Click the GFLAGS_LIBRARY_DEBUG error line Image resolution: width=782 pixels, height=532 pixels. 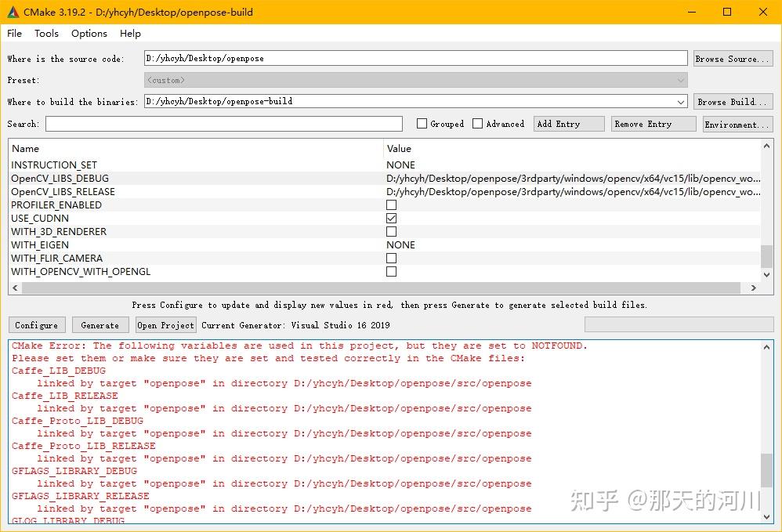point(74,471)
